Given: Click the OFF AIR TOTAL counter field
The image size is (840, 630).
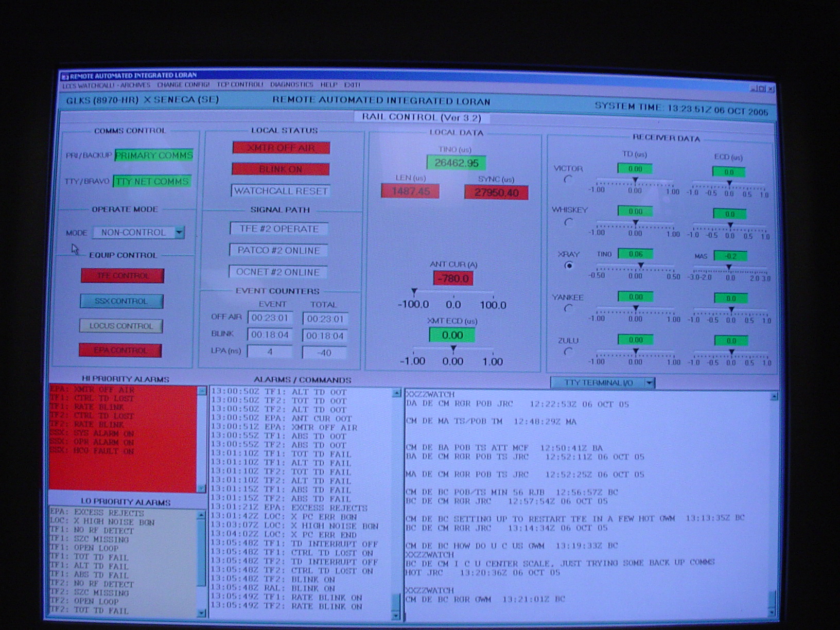Looking at the screenshot, I should 325,319.
